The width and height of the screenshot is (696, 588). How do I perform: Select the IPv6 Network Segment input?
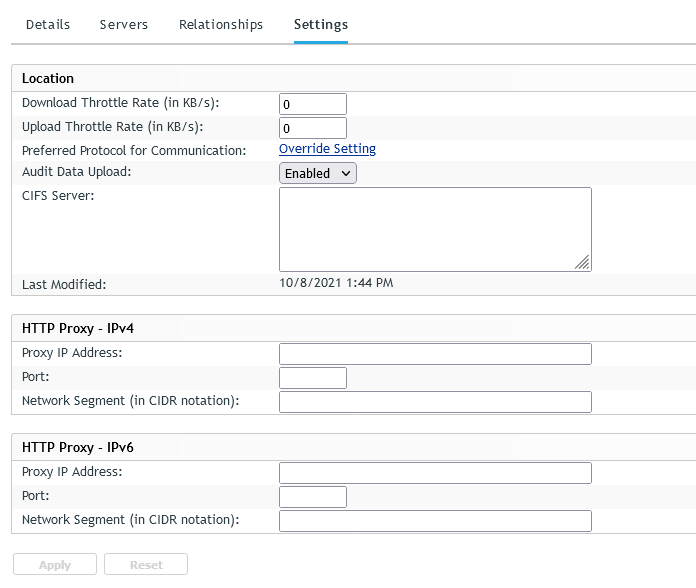pos(435,521)
